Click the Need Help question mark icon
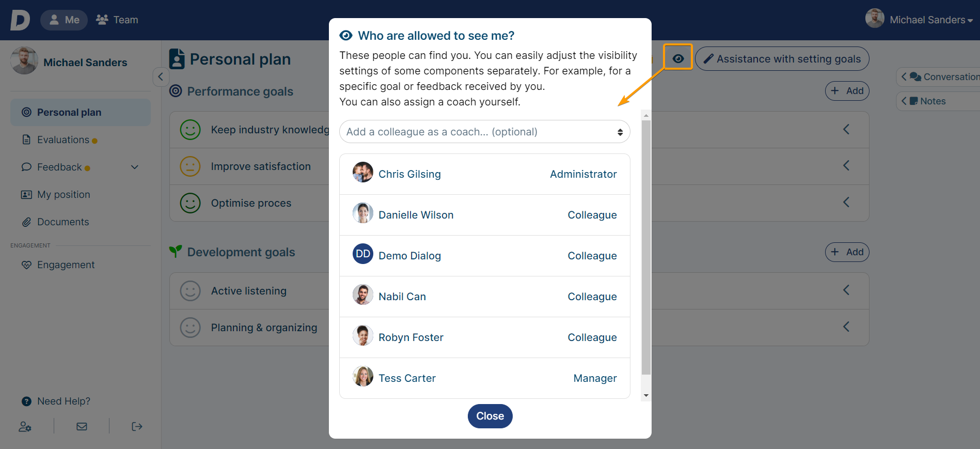980x449 pixels. pos(26,401)
